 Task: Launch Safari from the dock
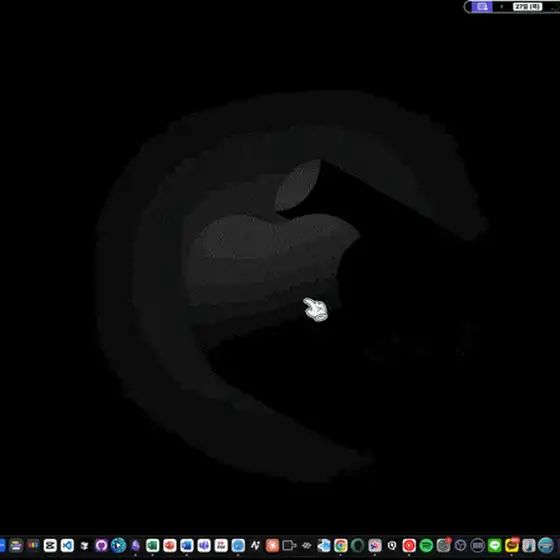tap(238, 545)
